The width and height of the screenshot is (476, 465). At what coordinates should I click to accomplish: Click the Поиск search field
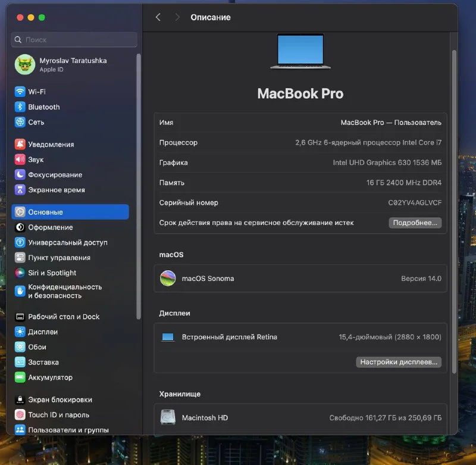tap(74, 40)
